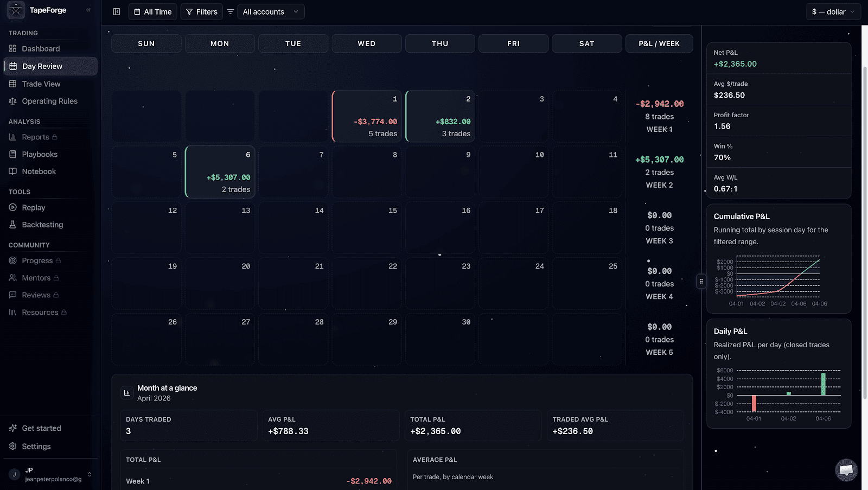
Task: Open Operating Rules page
Action: pos(49,101)
